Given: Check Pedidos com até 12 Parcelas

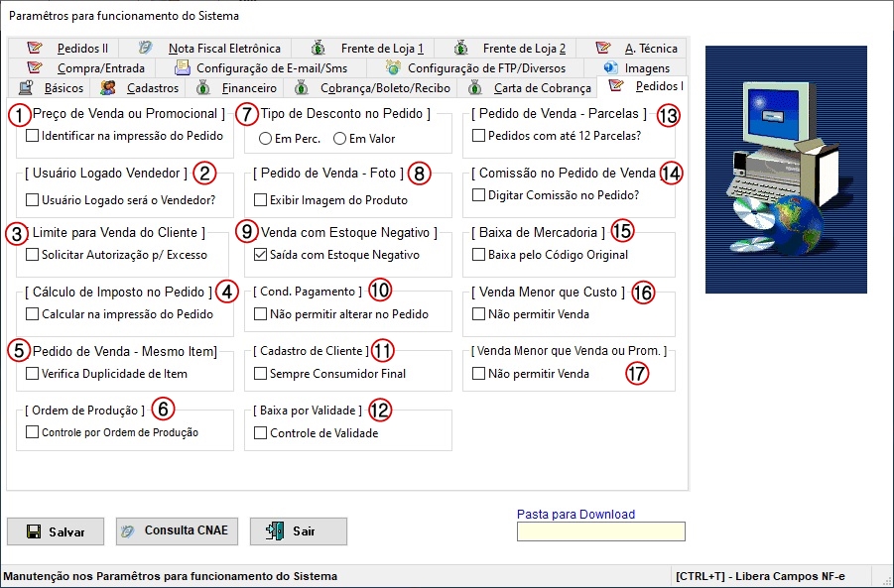Looking at the screenshot, I should click(479, 136).
